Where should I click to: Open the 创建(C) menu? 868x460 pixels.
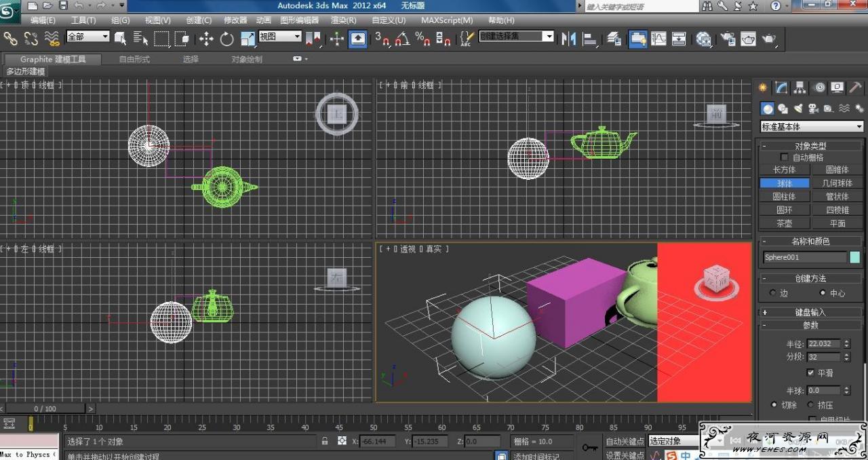pyautogui.click(x=199, y=20)
